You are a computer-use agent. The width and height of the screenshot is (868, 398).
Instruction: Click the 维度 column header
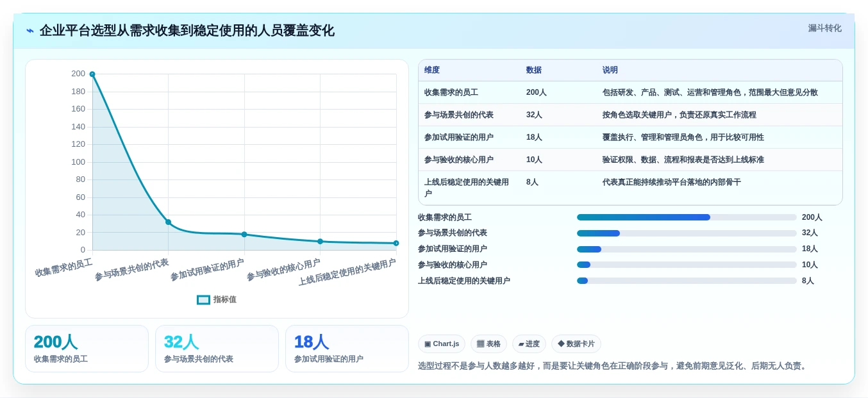coord(432,70)
